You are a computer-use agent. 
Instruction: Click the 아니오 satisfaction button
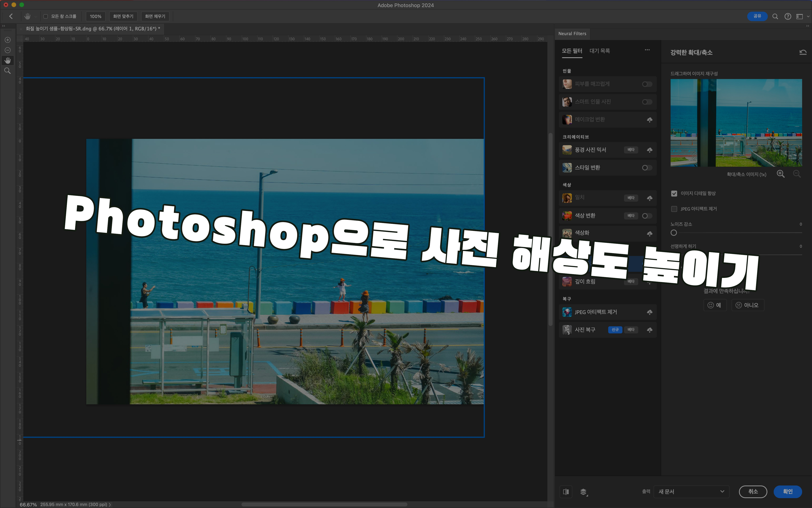(x=747, y=305)
